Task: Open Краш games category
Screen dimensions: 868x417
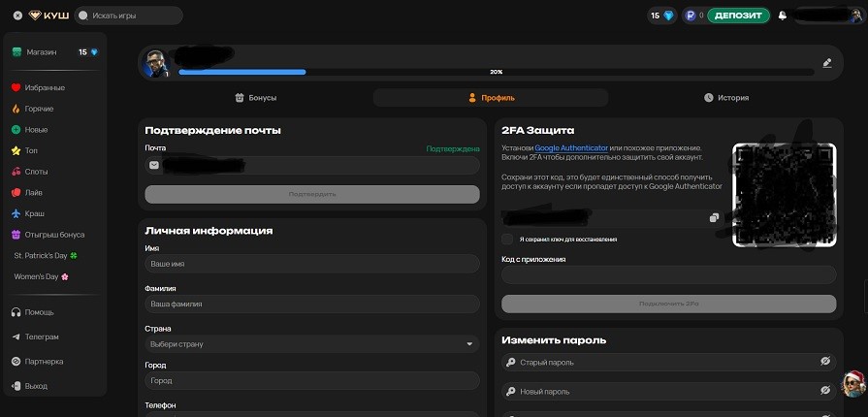Action: tap(35, 213)
